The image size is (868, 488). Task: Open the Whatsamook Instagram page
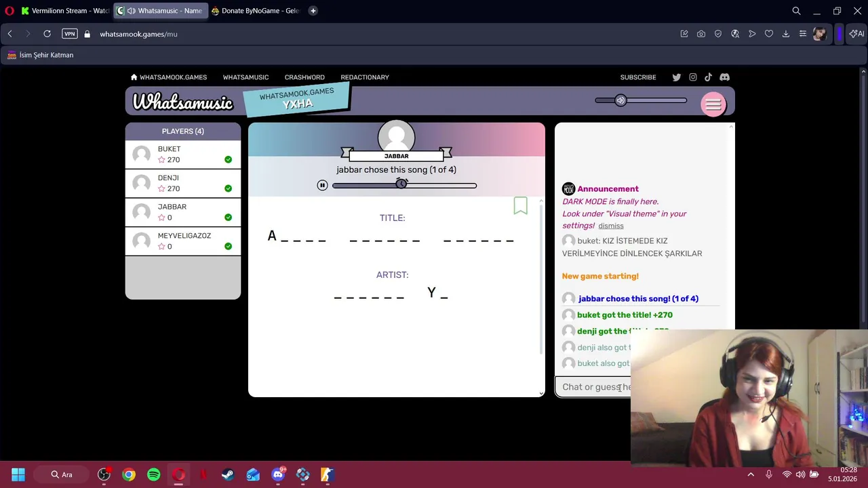[692, 77]
